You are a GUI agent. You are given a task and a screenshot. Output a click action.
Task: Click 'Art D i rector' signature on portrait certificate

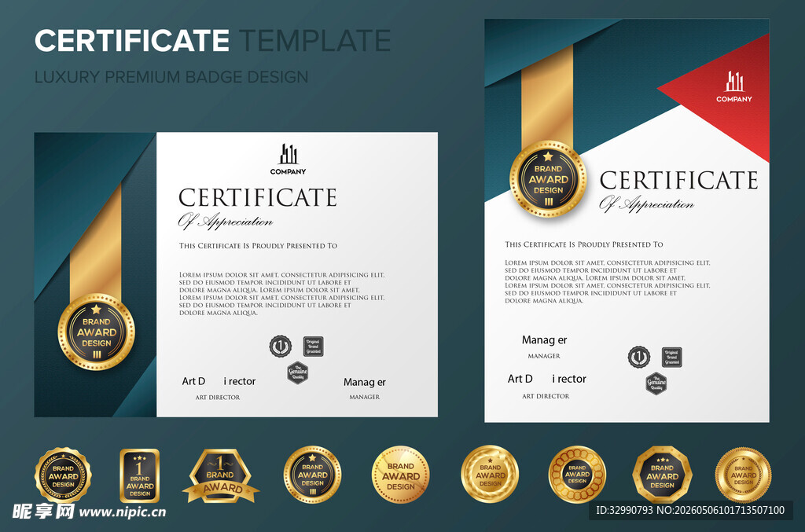click(x=547, y=379)
